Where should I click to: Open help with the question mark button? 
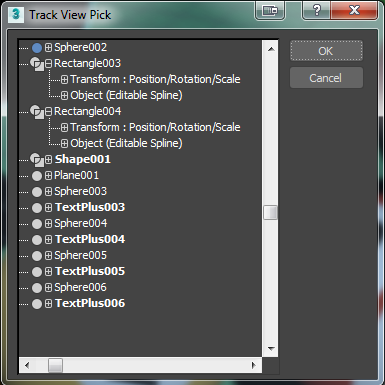coord(316,10)
